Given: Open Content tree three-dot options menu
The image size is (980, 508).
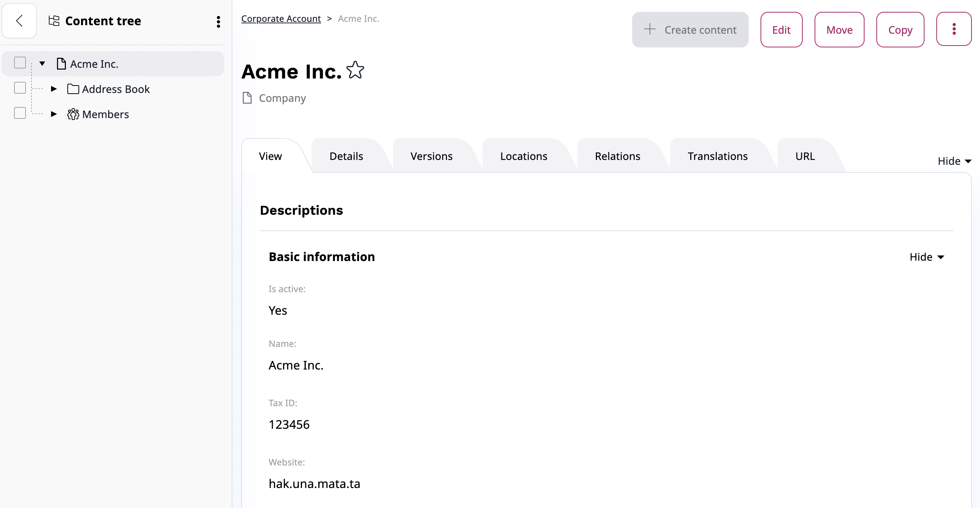Looking at the screenshot, I should point(218,22).
